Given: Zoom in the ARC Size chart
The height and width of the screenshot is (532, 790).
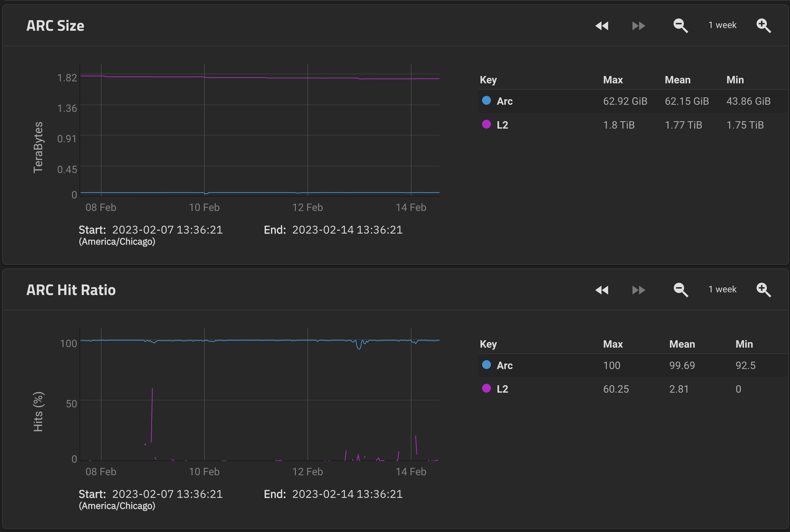Looking at the screenshot, I should click(763, 26).
